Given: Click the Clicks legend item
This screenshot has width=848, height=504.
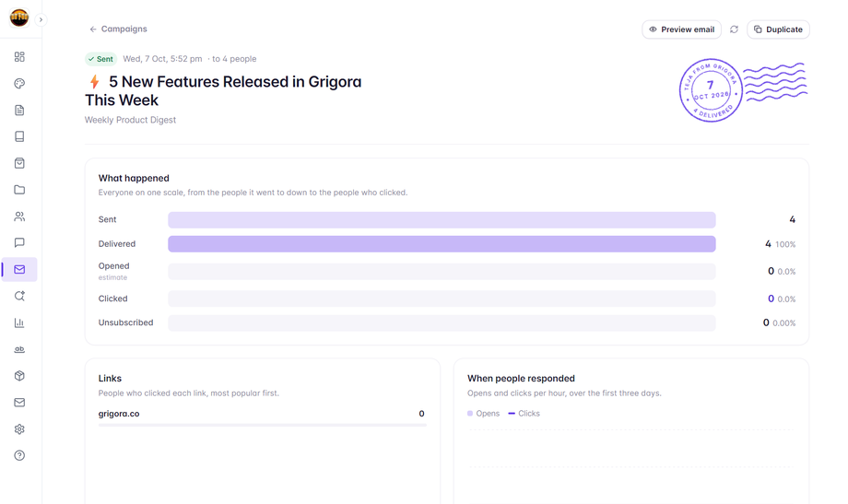Looking at the screenshot, I should coord(524,414).
